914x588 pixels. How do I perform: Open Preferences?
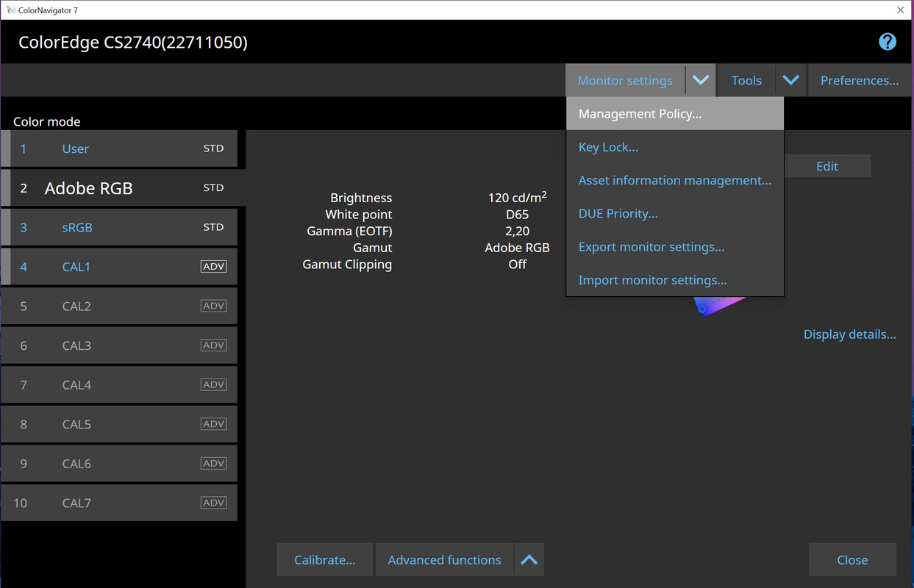tap(860, 80)
